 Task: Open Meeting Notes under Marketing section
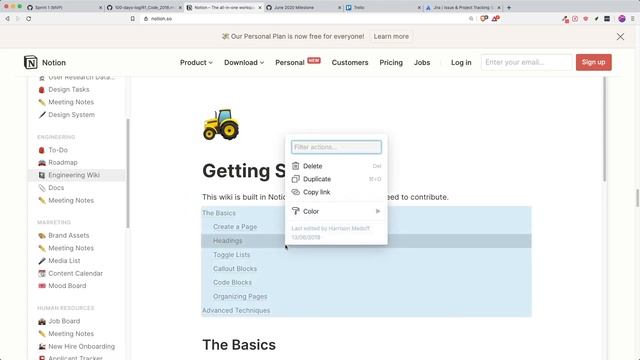77,248
